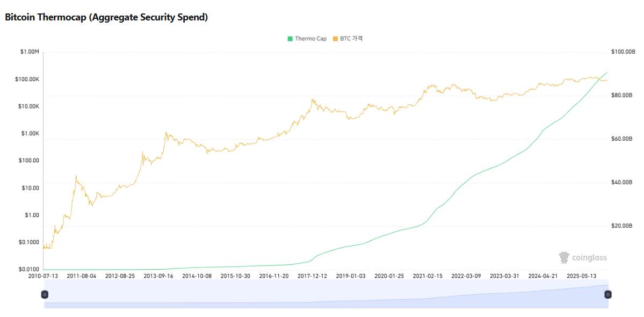Hide the BTC 가격 series via legend text
The width and height of the screenshot is (644, 317).
(x=352, y=39)
